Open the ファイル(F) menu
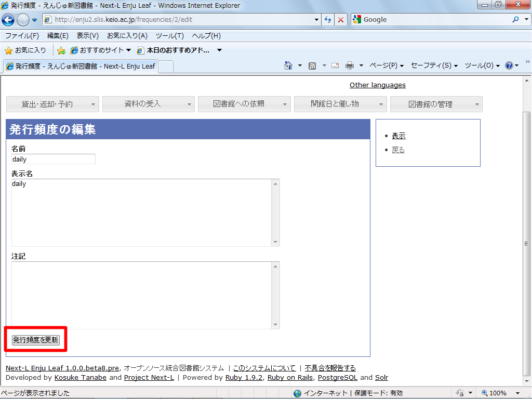The height and width of the screenshot is (399, 532). click(22, 36)
